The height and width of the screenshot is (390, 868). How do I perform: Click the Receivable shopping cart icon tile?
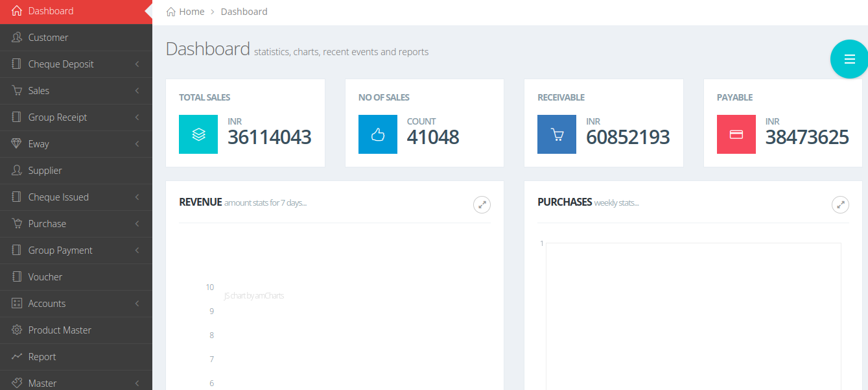coord(556,134)
